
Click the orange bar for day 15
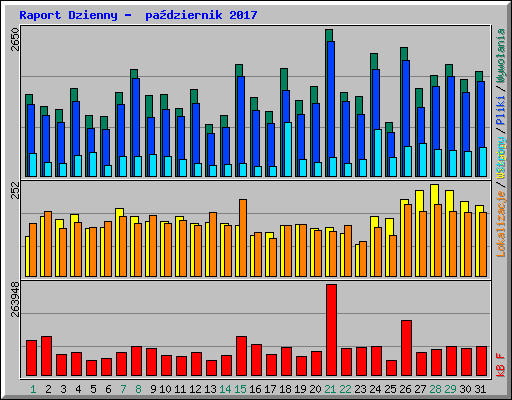[x=243, y=238]
